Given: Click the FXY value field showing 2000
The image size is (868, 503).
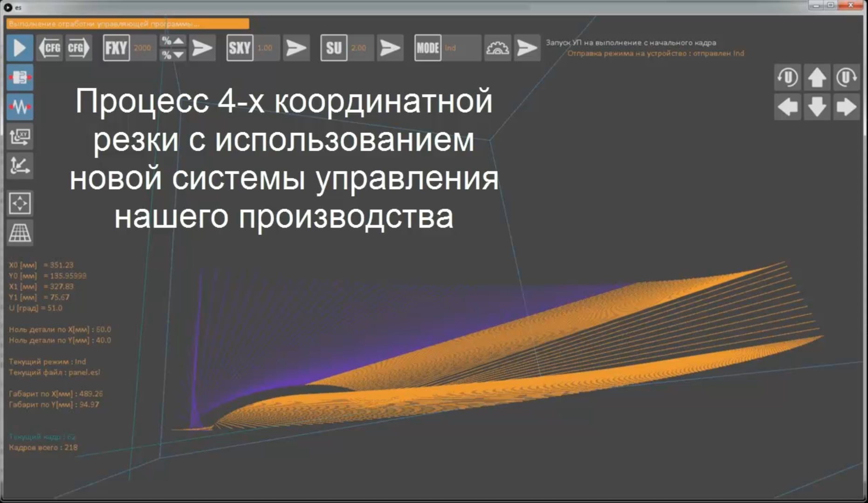Looking at the screenshot, I should (x=143, y=48).
